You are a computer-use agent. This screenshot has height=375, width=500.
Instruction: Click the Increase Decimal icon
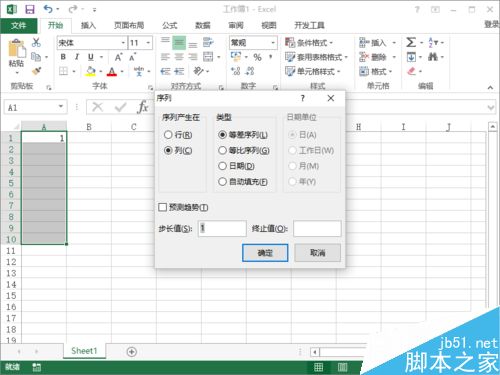coord(236,71)
